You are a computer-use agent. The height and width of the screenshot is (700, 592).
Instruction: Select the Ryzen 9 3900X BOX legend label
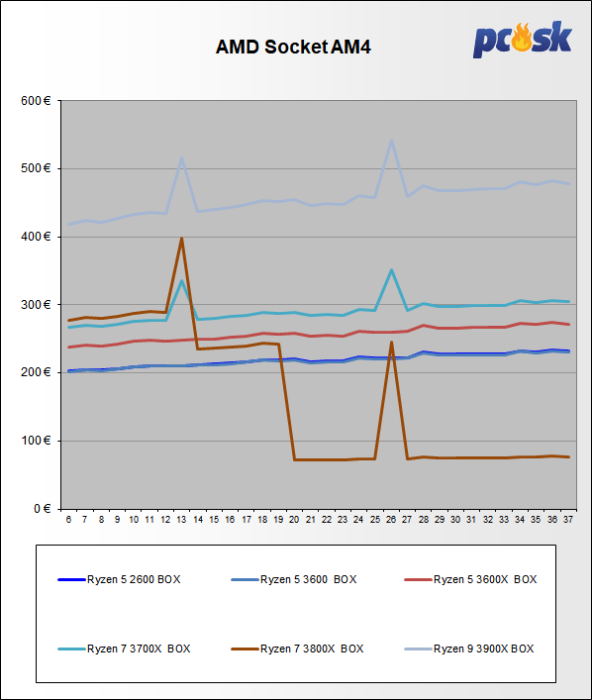click(x=483, y=649)
